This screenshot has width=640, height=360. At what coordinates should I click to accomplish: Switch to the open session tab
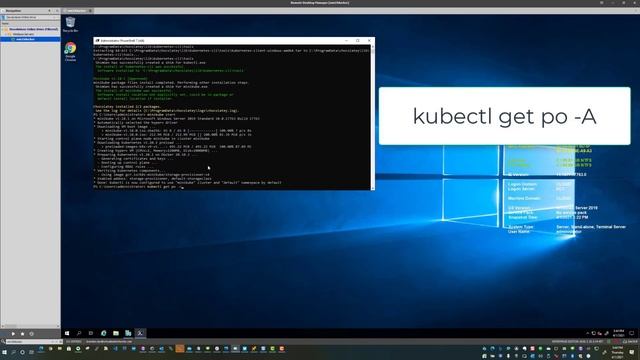[76, 11]
